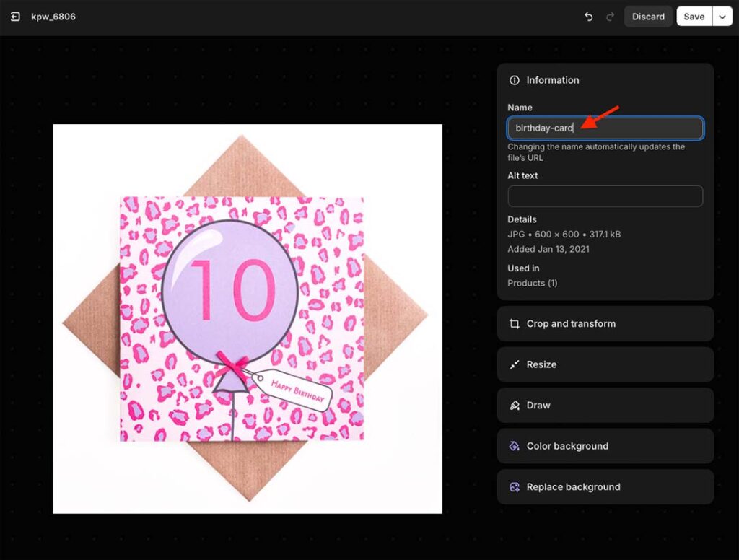
Task: Expand the Resize panel
Action: [x=605, y=364]
